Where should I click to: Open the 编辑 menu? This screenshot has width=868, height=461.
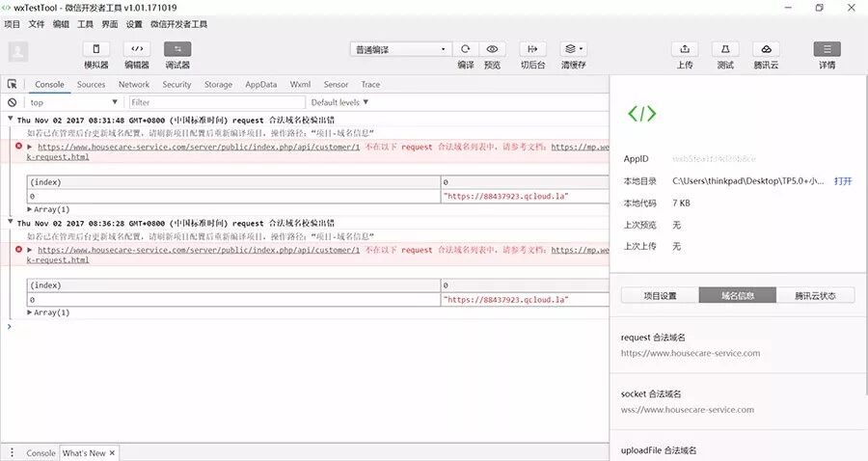pyautogui.click(x=61, y=24)
